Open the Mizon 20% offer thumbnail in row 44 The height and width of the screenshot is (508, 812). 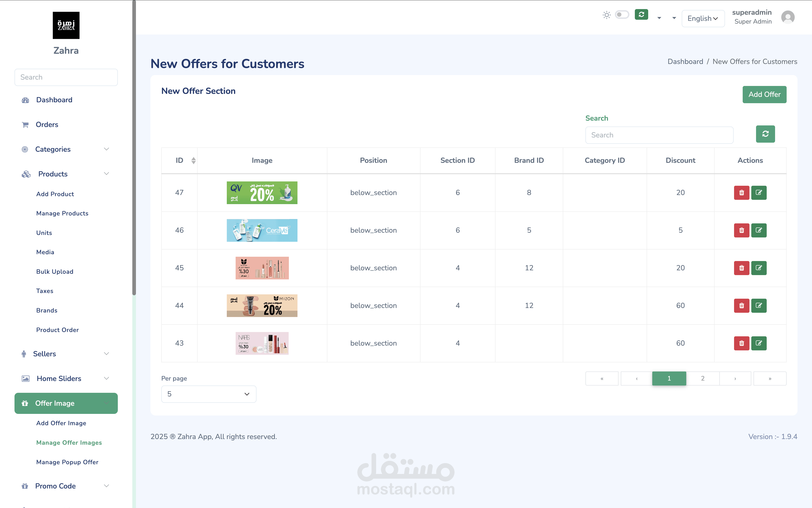pyautogui.click(x=262, y=305)
